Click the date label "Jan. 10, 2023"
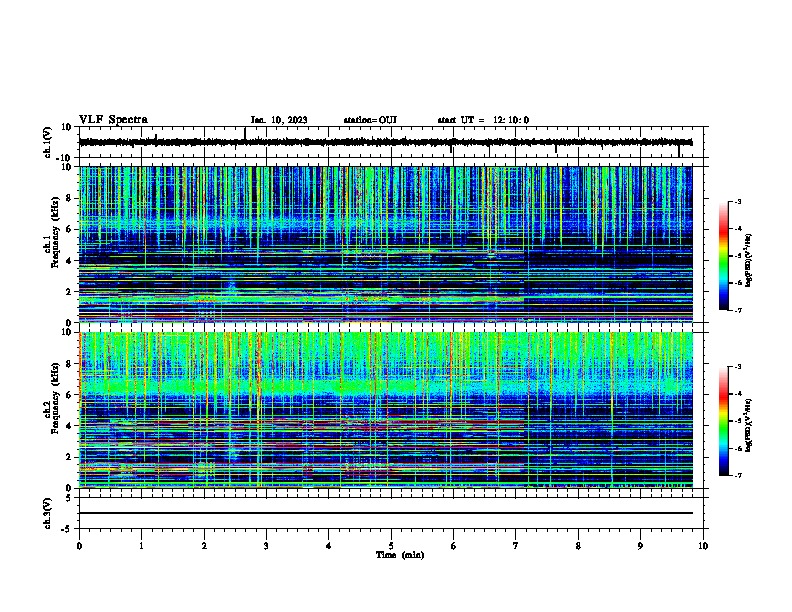 tap(279, 120)
